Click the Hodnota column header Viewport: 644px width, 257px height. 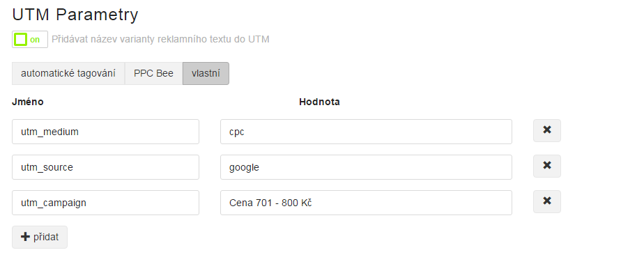pyautogui.click(x=319, y=102)
